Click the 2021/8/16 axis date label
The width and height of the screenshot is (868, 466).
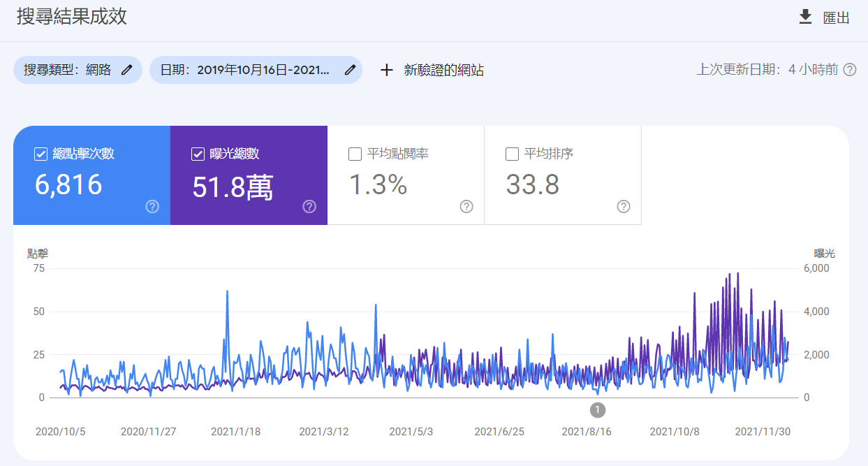point(587,432)
